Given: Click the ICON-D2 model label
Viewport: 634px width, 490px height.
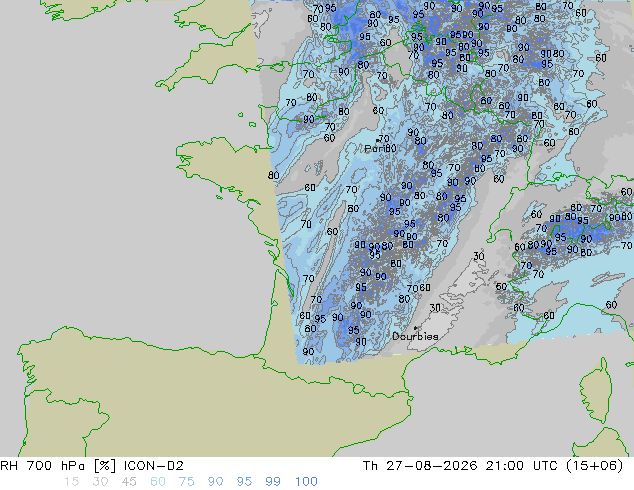Looking at the screenshot, I should coord(154,466).
